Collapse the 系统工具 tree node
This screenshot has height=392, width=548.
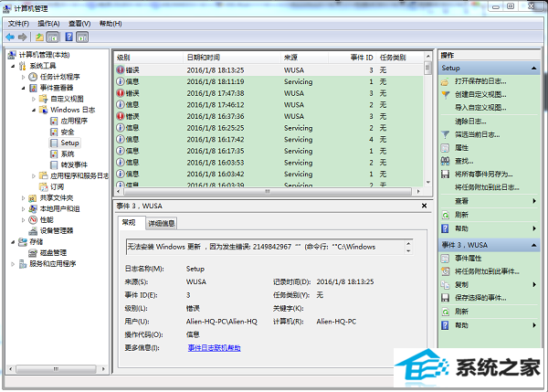(x=13, y=66)
